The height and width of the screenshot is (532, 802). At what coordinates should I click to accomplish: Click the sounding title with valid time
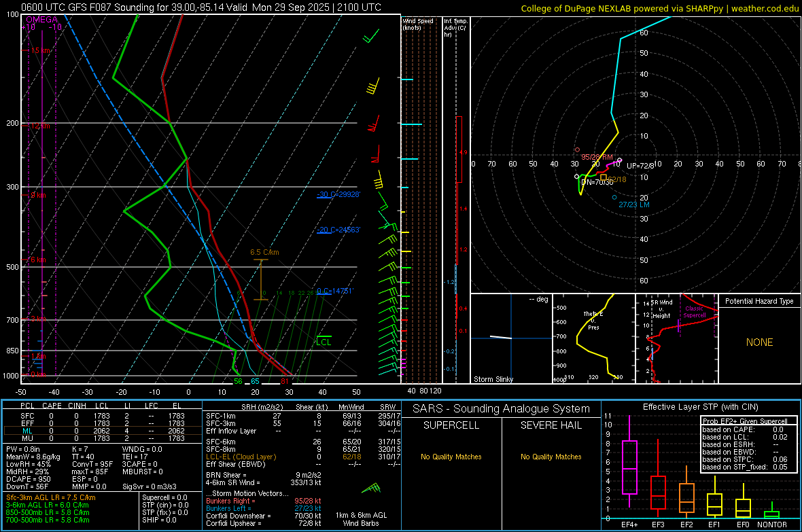(x=201, y=7)
